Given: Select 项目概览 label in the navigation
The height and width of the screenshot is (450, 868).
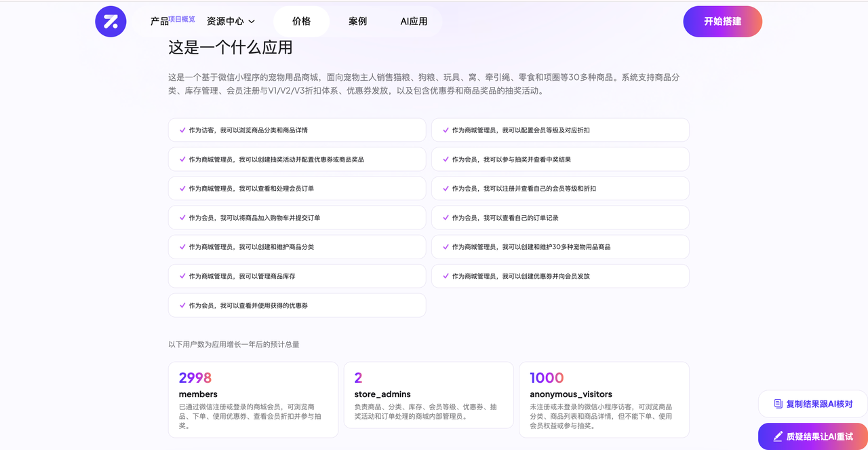Looking at the screenshot, I should tap(182, 19).
